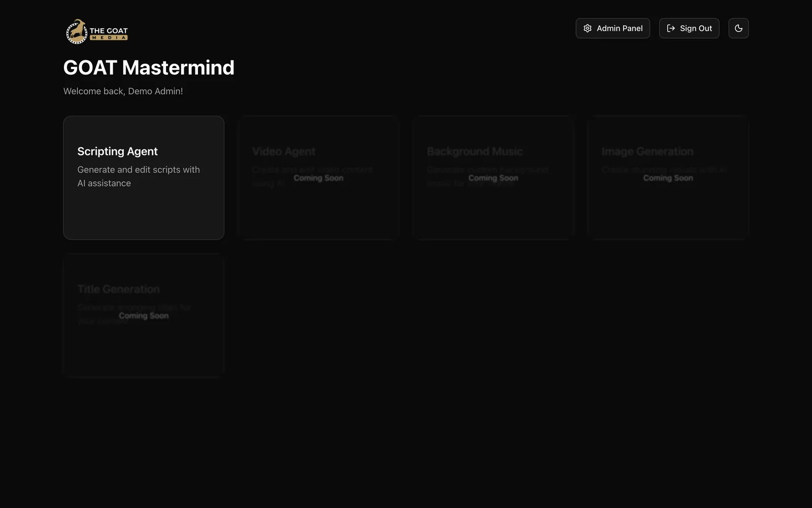This screenshot has height=508, width=812.
Task: Click the 'Welcome back, Demo Admin!' text
Action: pyautogui.click(x=123, y=91)
